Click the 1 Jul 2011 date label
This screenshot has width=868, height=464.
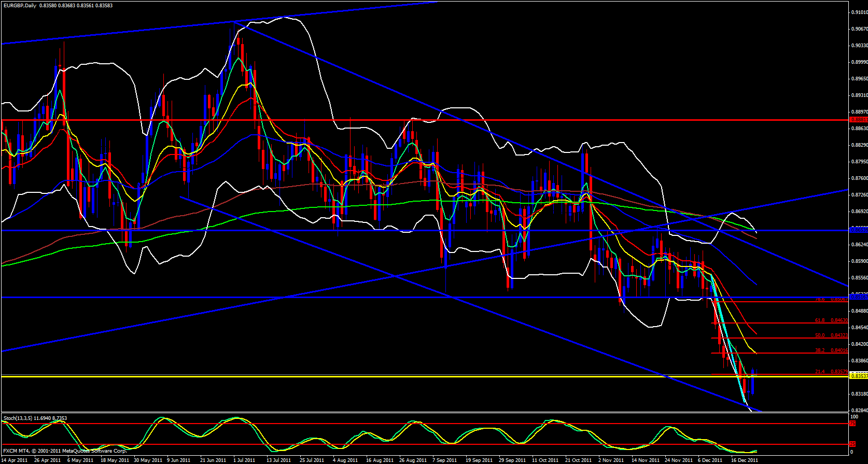pos(244,460)
